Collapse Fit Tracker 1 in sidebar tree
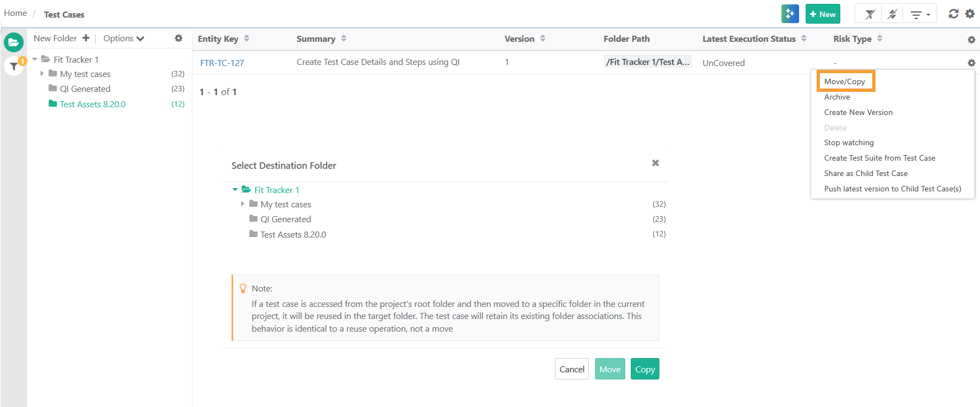The width and height of the screenshot is (980, 407). (x=35, y=59)
